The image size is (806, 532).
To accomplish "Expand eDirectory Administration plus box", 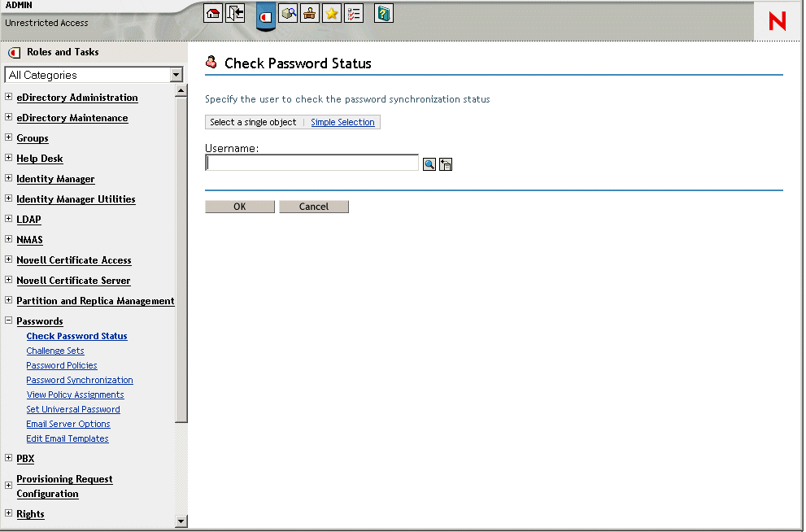I will tap(8, 97).
